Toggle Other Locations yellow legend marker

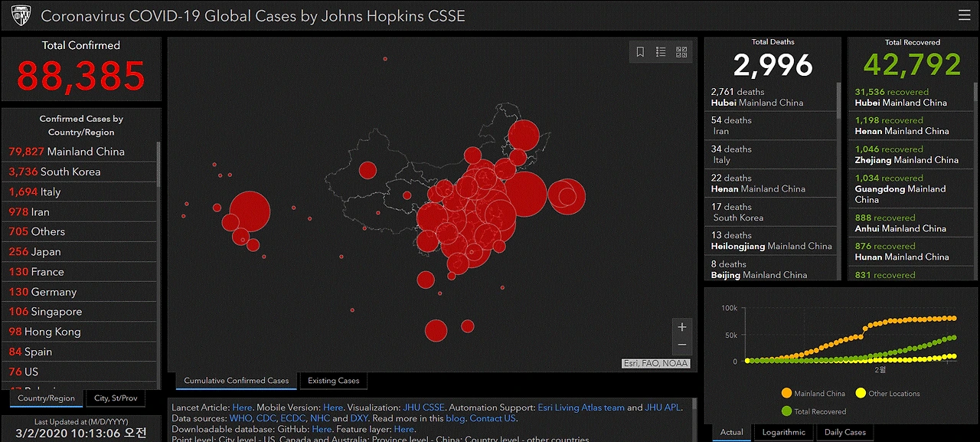[861, 393]
